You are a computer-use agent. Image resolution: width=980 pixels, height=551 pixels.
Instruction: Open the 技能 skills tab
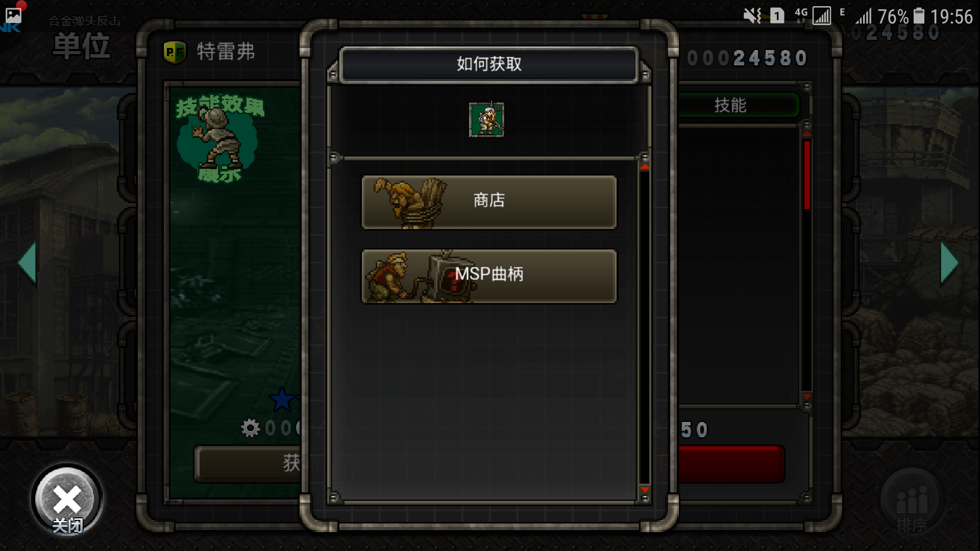[730, 106]
